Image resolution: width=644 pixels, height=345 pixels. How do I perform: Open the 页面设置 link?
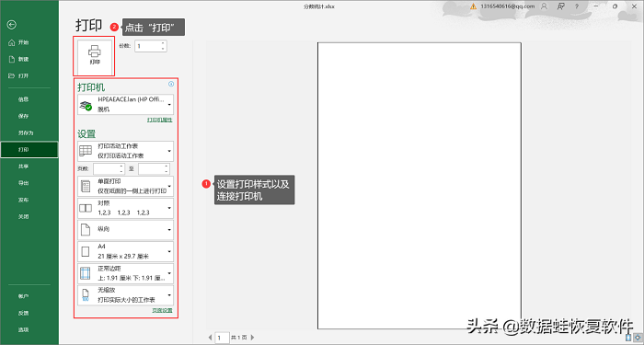[162, 311]
